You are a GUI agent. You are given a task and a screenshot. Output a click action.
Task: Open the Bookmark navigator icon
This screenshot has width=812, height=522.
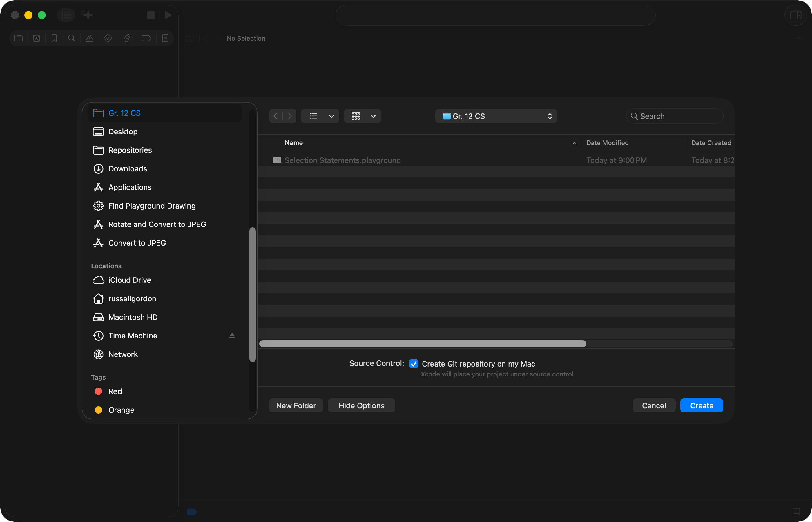(x=54, y=38)
